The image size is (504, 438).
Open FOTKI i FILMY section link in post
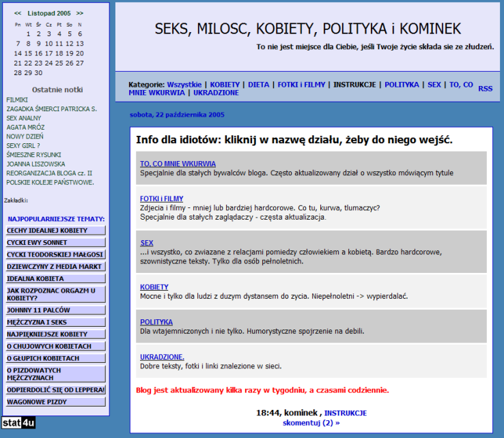(x=161, y=199)
